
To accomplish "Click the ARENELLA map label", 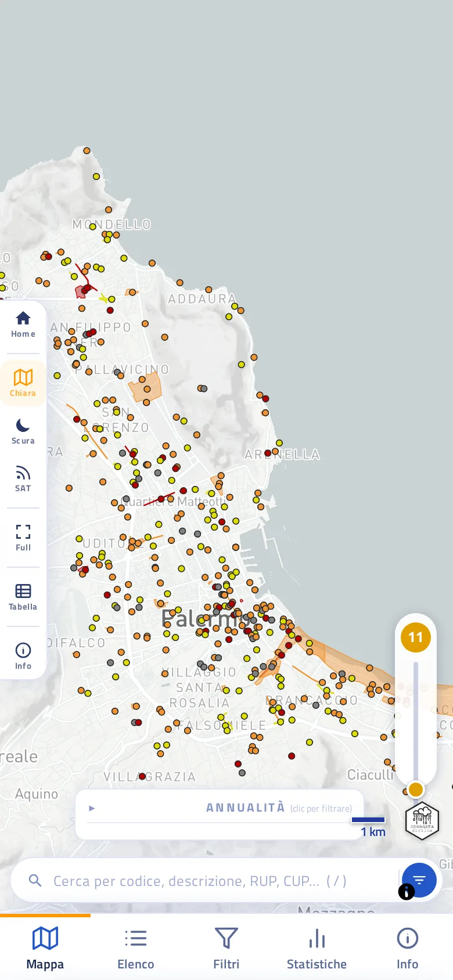I will (282, 455).
